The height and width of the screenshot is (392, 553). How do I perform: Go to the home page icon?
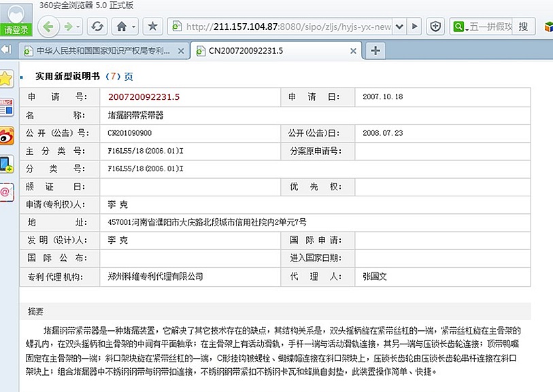point(122,26)
